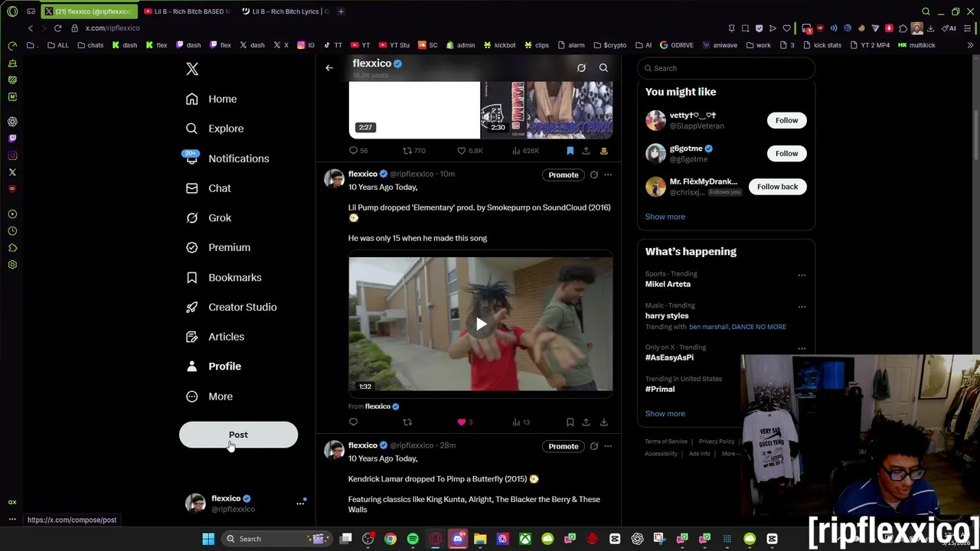Open a new browser tab

(341, 11)
